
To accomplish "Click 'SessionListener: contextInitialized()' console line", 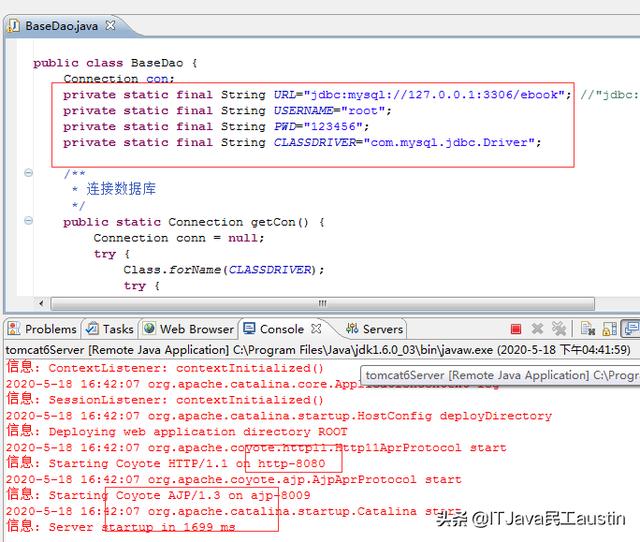I will 165,400.
